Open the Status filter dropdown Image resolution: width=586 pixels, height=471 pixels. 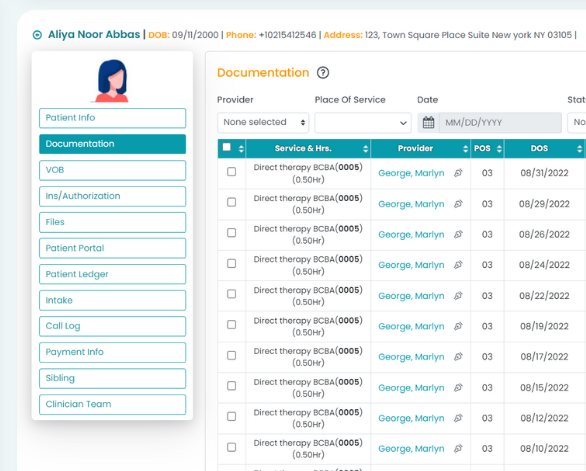577,123
